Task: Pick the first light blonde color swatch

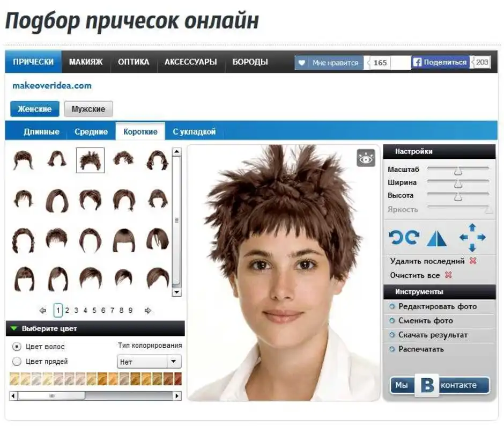Action: pos(15,379)
